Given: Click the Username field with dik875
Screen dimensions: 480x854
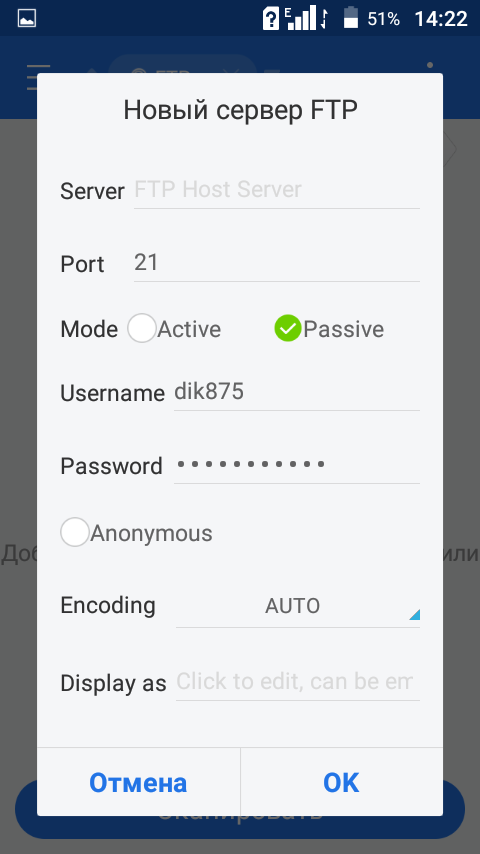Looking at the screenshot, I should 297,392.
